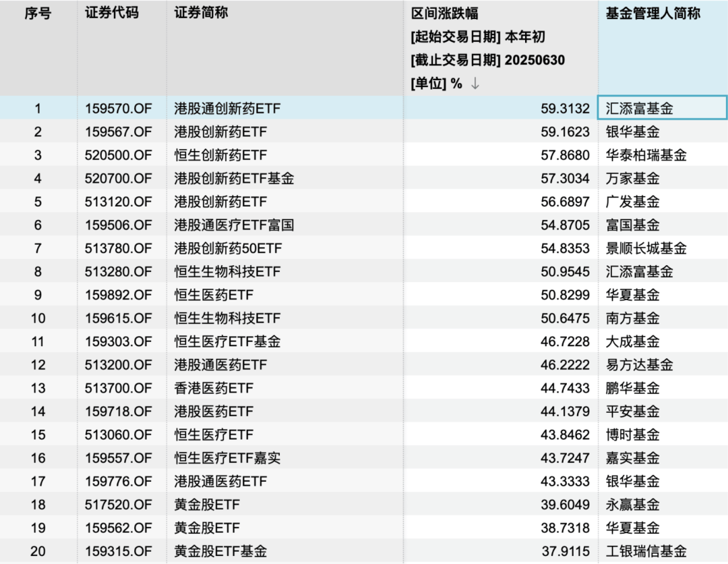Click code cell 159506.OF
Viewport: 728px width, 564px height.
pos(119,225)
